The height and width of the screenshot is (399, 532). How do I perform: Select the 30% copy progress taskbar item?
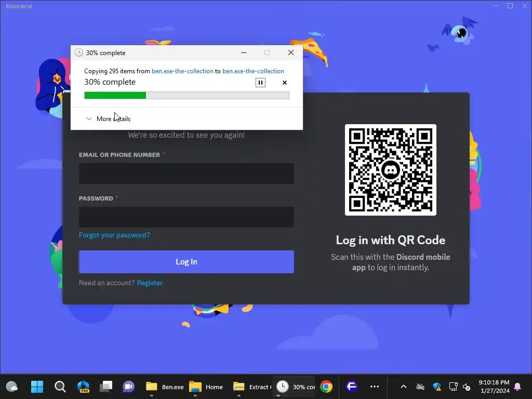point(295,387)
